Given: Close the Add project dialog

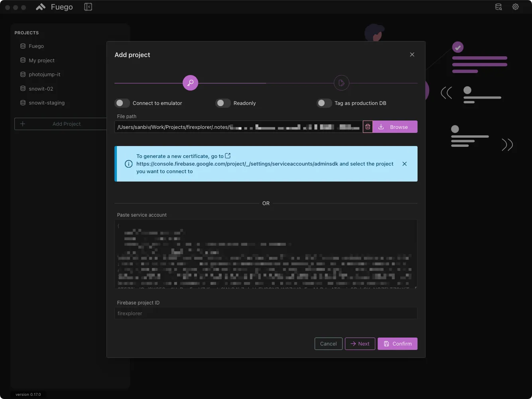Looking at the screenshot, I should 412,55.
